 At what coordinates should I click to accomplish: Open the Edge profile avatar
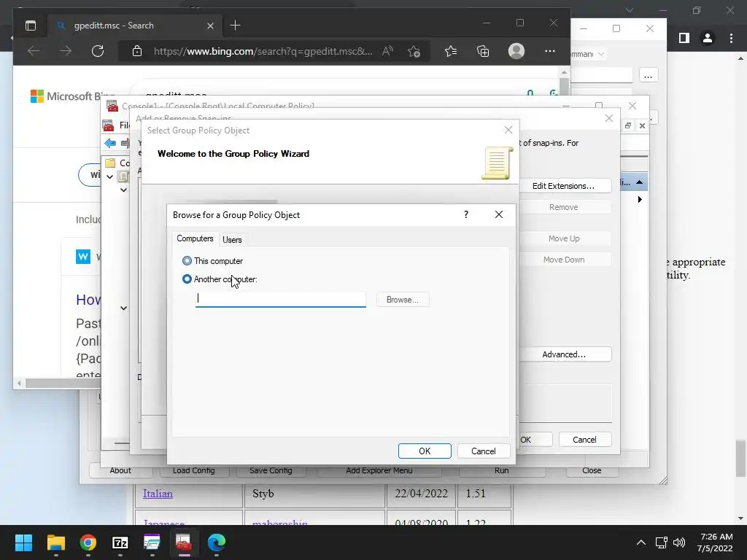click(516, 51)
